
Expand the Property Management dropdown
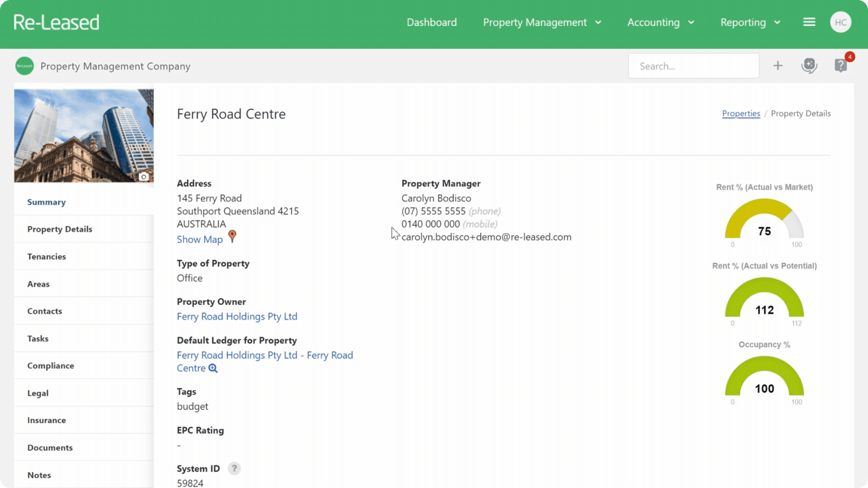542,22
